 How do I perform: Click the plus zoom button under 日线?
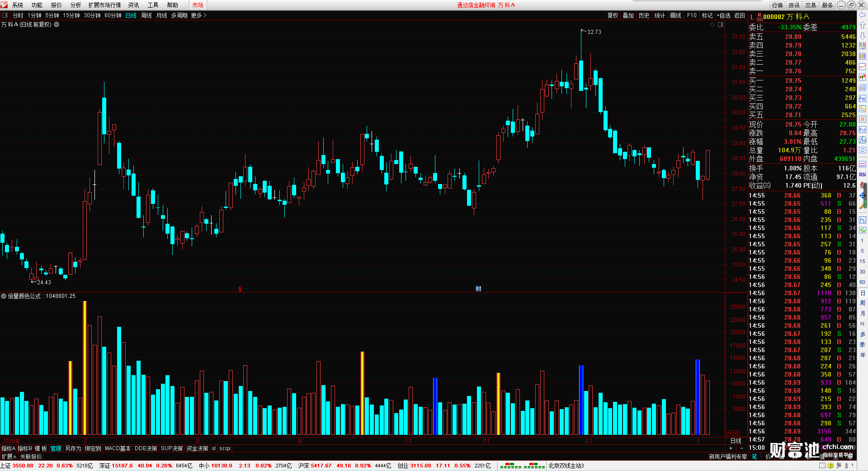click(x=731, y=448)
